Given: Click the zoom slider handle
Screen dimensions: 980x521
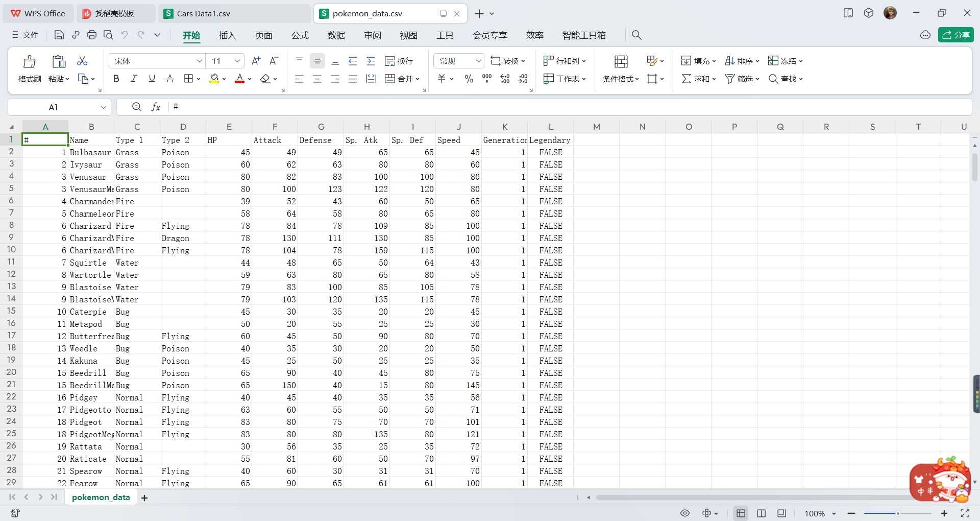Looking at the screenshot, I should (898, 513).
